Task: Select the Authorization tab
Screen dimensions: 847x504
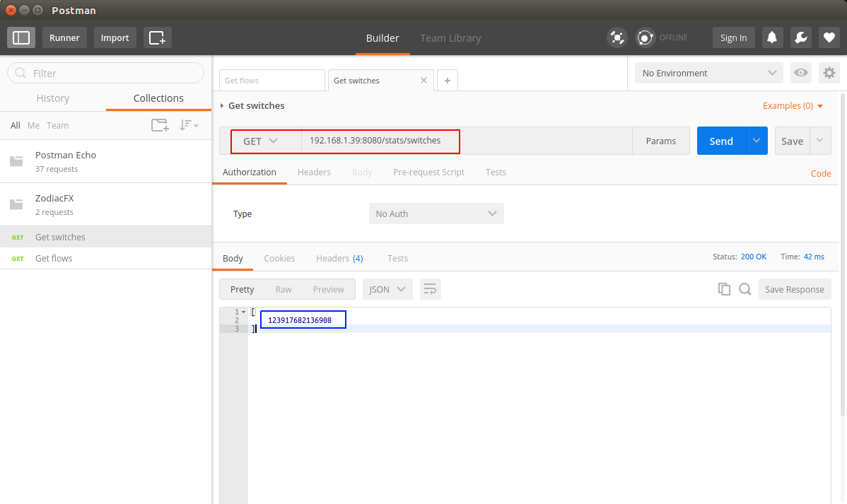Action: coord(249,172)
